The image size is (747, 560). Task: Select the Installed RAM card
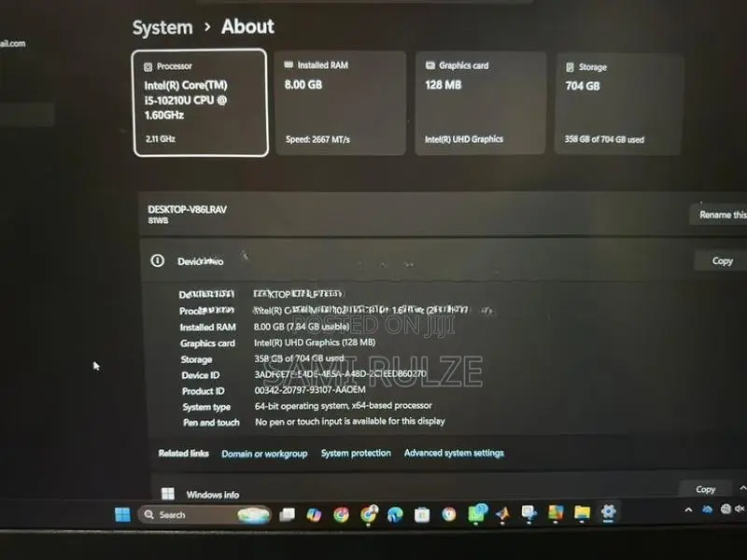coord(341,103)
